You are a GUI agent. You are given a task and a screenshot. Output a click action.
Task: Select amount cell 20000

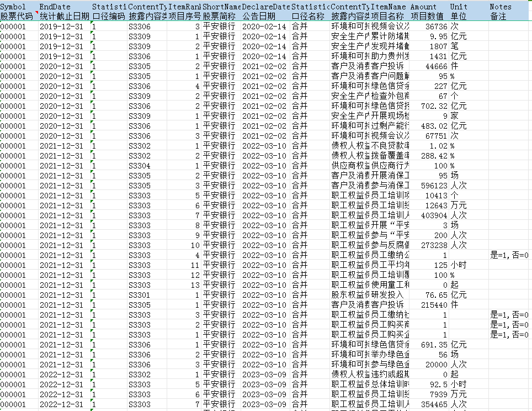[429, 365]
